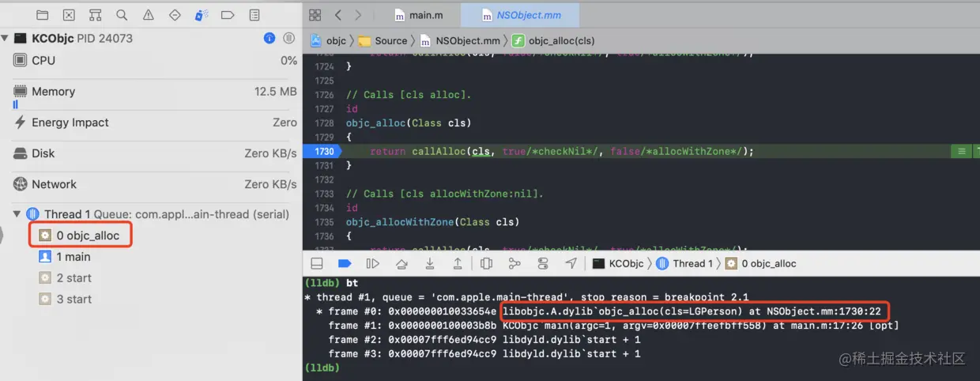Open the objc project in jump bar

(329, 40)
